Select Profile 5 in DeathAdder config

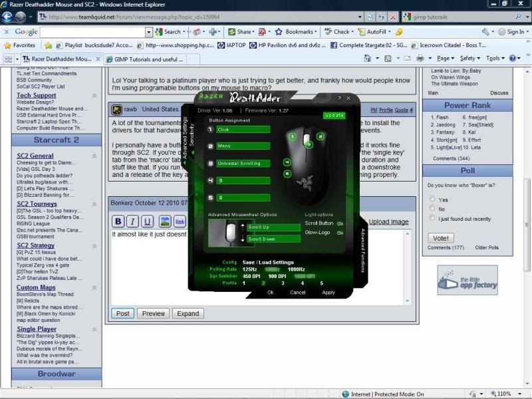point(321,283)
